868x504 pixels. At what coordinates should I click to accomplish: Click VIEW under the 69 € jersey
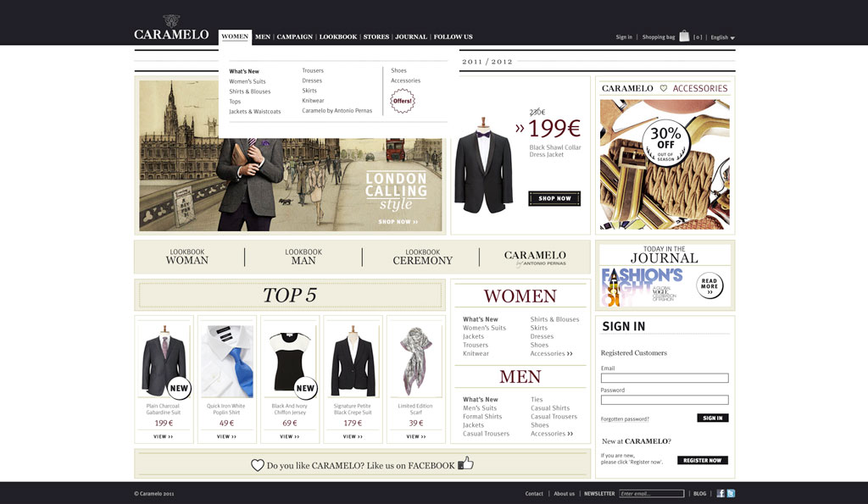coord(290,436)
